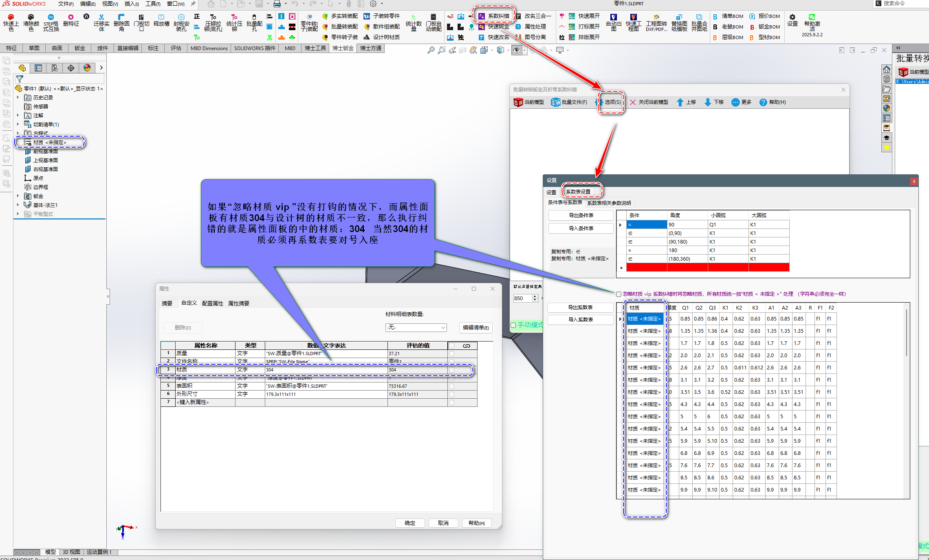The image size is (929, 560).
Task: Toggle the 手动模式 checkbox
Action: tap(513, 325)
